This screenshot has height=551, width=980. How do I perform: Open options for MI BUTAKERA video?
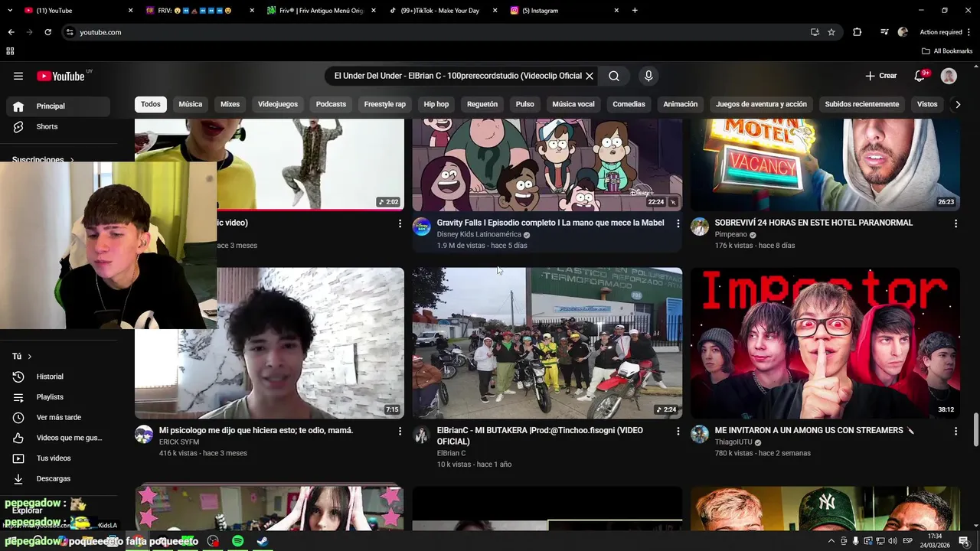pos(678,432)
